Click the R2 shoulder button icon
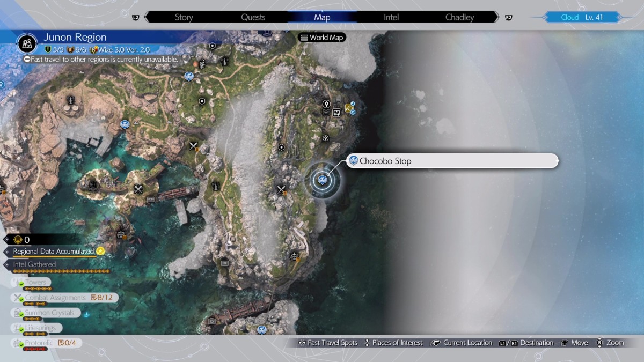The width and height of the screenshot is (644, 362). click(508, 18)
